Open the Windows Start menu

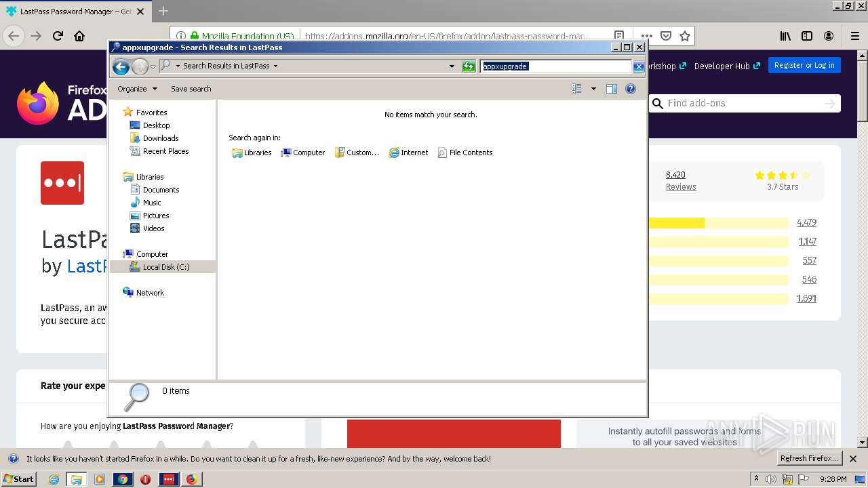point(19,479)
